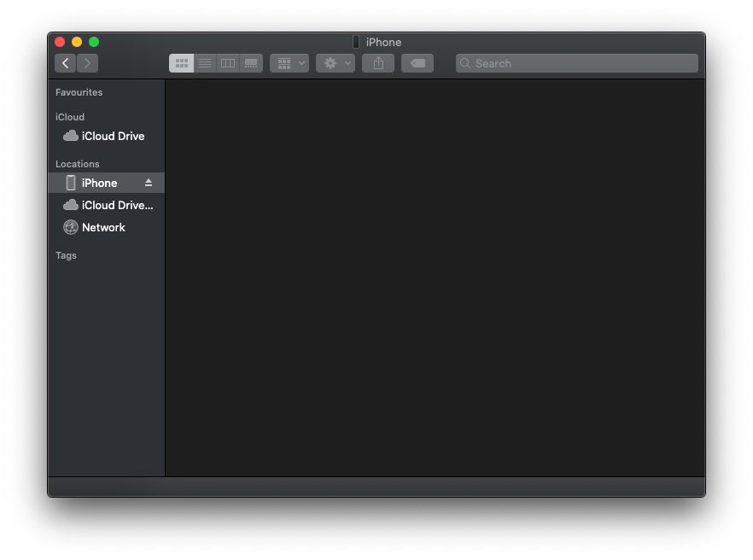Click into the Search field
The image size is (753, 560).
click(x=577, y=63)
